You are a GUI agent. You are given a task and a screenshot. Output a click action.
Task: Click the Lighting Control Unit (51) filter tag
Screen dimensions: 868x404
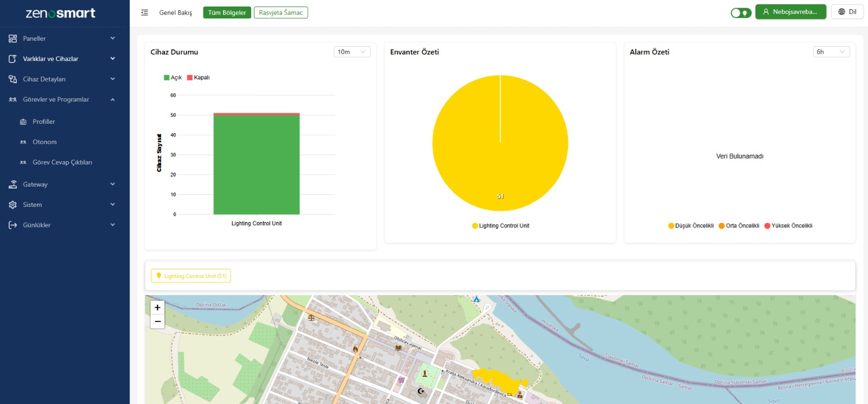tap(191, 276)
